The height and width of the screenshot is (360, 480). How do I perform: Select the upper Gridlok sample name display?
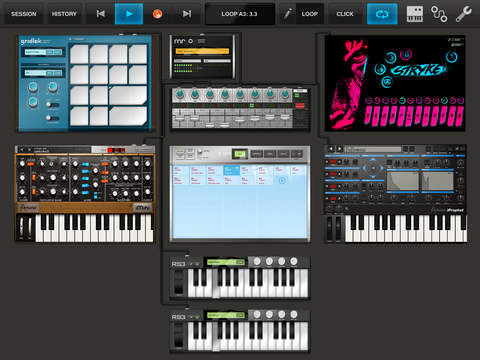pyautogui.click(x=43, y=52)
